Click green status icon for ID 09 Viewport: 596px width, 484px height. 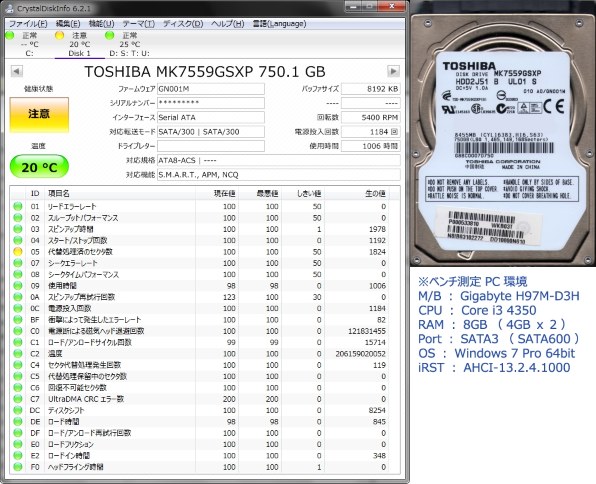17,286
